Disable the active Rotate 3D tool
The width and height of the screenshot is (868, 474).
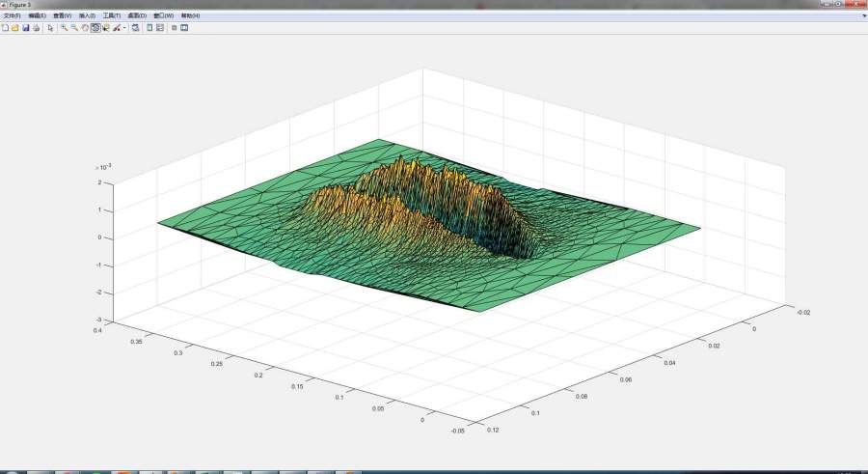tap(95, 28)
